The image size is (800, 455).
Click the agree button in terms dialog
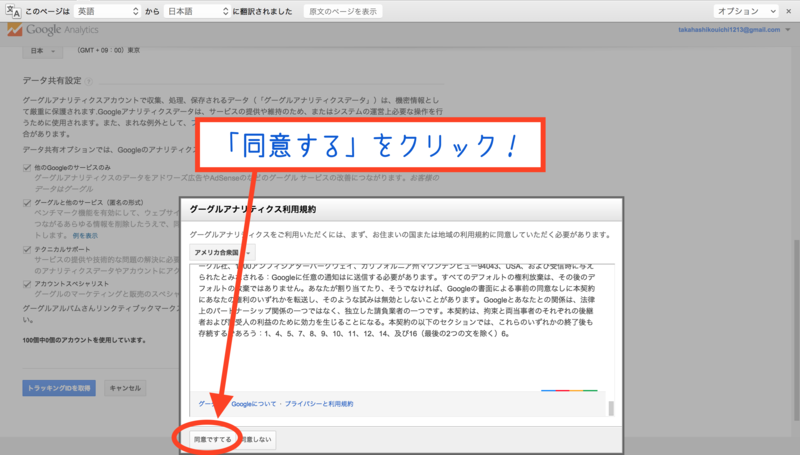[x=212, y=439]
